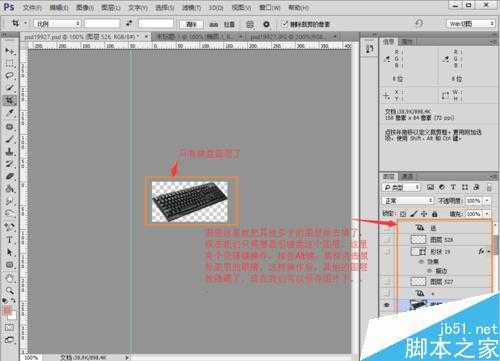
Task: Collapse effects on 形状 29 layer
Action: [489, 252]
